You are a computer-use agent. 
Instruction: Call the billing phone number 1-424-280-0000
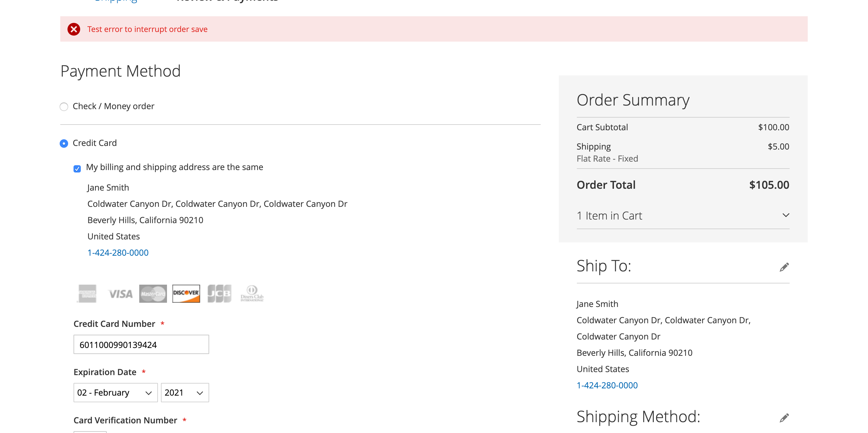coord(118,252)
